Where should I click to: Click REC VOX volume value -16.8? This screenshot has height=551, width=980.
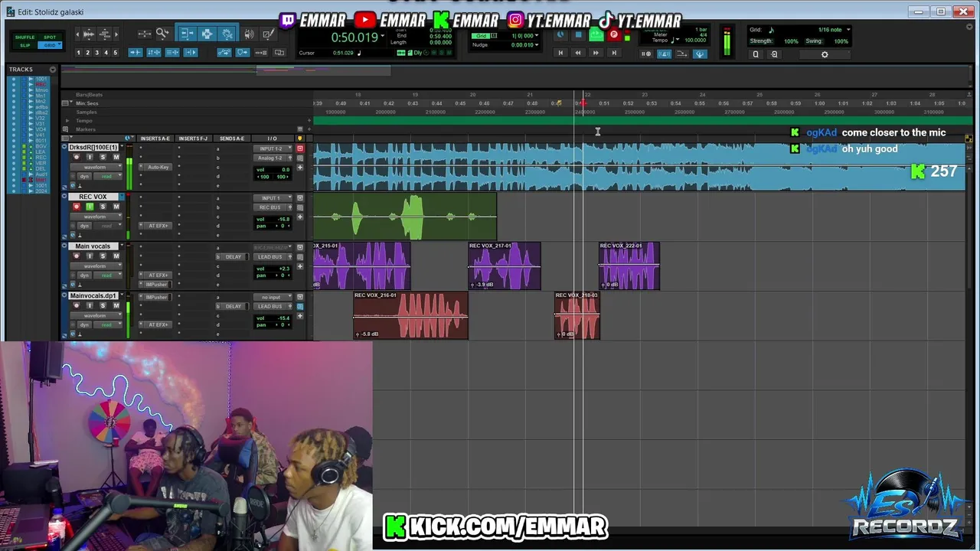click(x=283, y=219)
